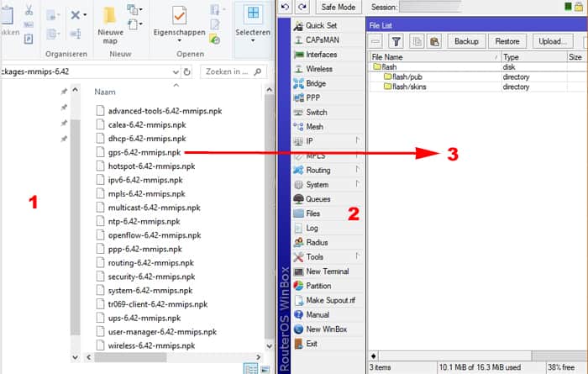Select dhcp-6.42-mmips.npk file
This screenshot has width=588, height=374.
point(140,139)
